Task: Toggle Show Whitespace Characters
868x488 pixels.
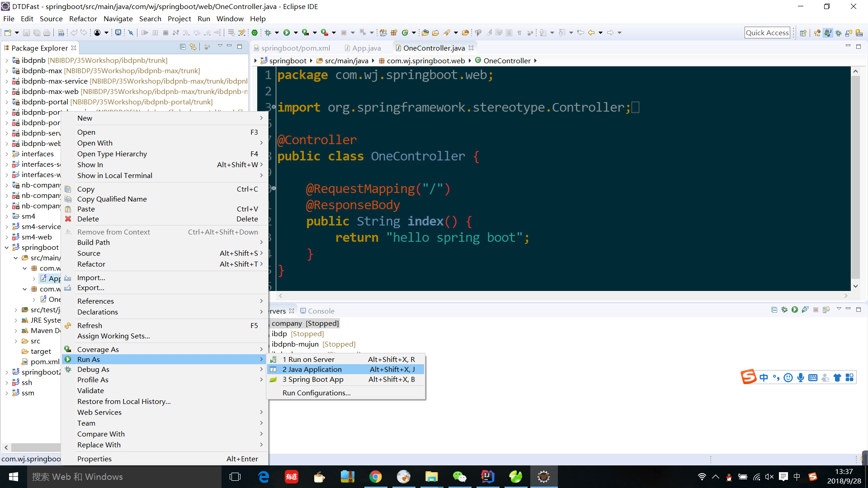Action: [519, 33]
